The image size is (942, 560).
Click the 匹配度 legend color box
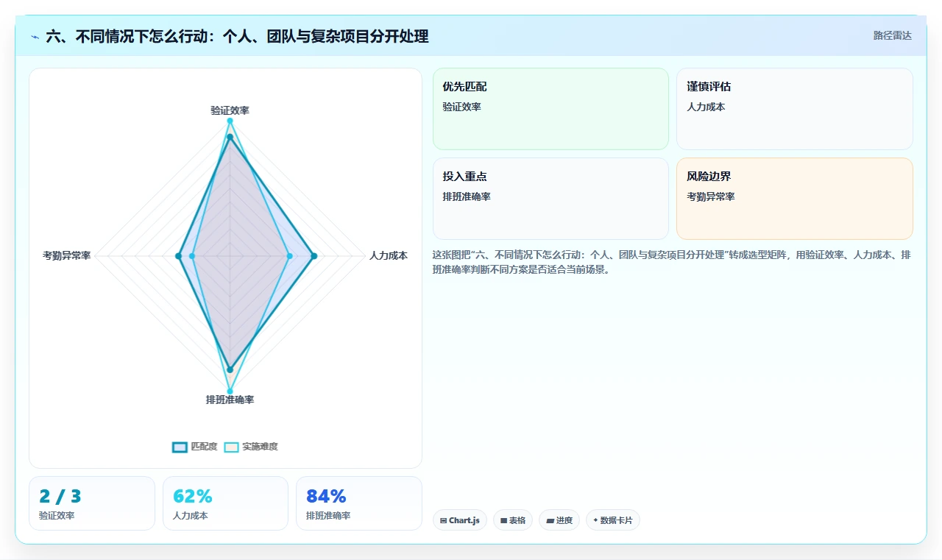(x=180, y=447)
